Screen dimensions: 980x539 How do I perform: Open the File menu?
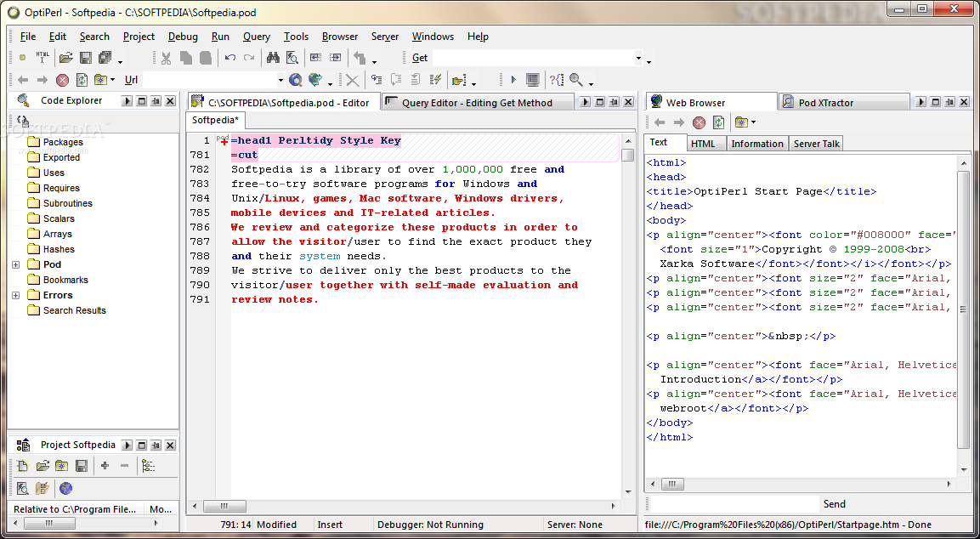click(x=28, y=37)
